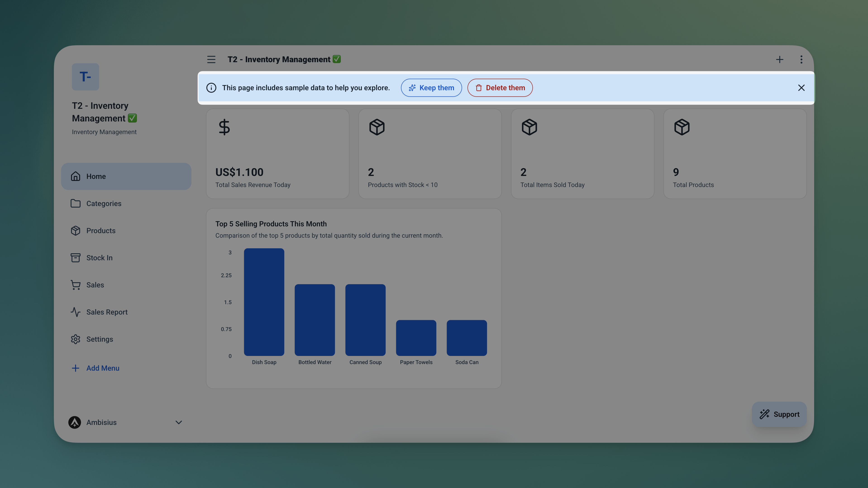868x488 pixels.
Task: Open Settings from the sidebar
Action: tap(99, 339)
